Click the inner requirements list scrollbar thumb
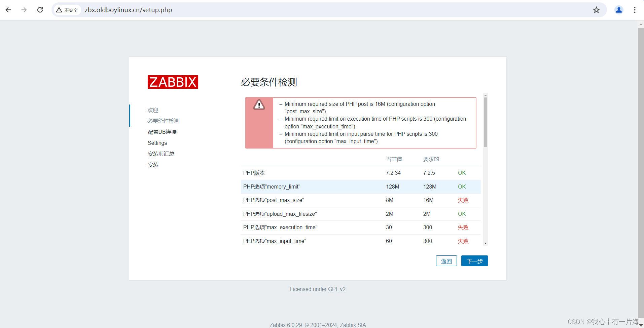 pyautogui.click(x=486, y=122)
